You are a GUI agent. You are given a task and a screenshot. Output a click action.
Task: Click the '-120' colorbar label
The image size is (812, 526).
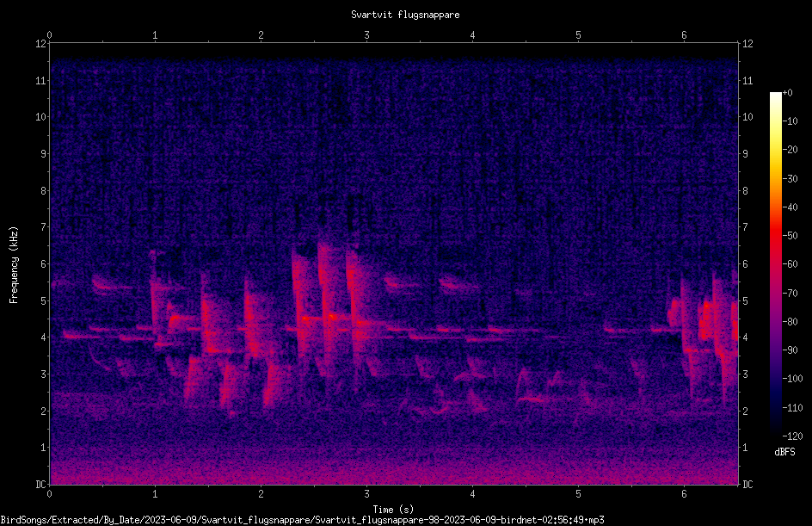[x=792, y=436]
